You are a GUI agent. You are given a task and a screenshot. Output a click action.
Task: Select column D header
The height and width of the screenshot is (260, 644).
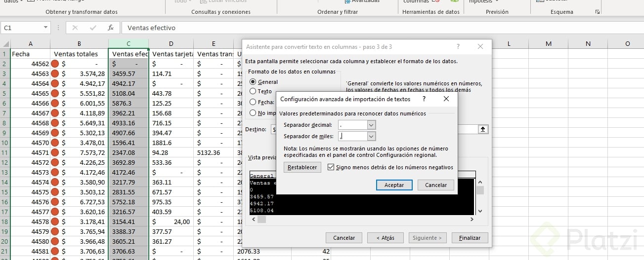coord(171,44)
